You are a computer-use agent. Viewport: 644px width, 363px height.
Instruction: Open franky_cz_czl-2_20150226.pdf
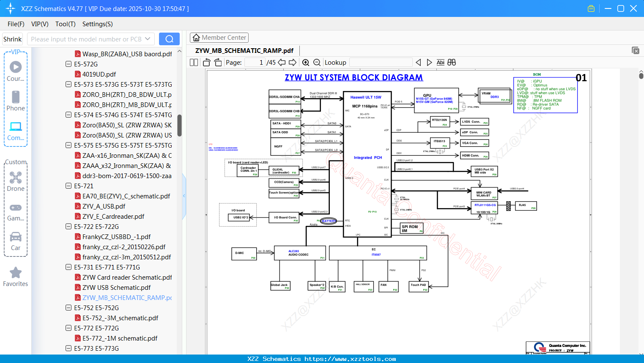[124, 247]
